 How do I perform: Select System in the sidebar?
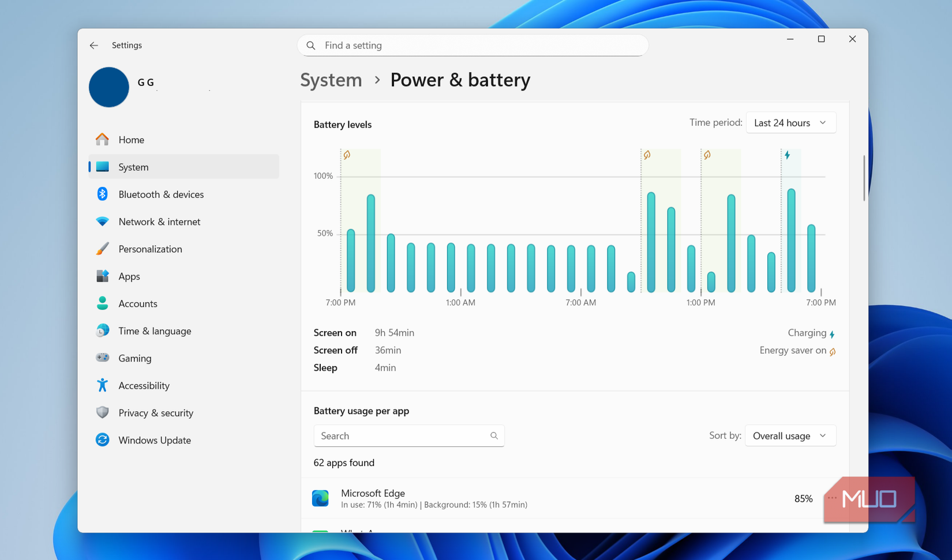(x=183, y=167)
